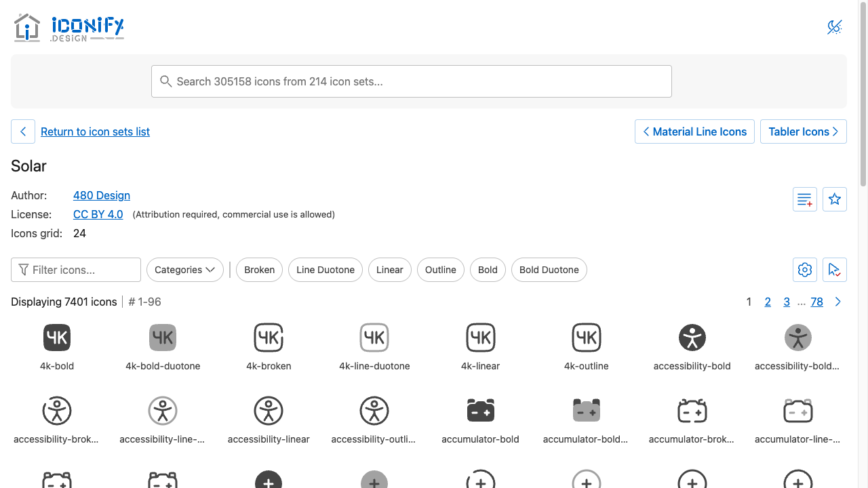Go to previous set Material Line Icons

695,131
